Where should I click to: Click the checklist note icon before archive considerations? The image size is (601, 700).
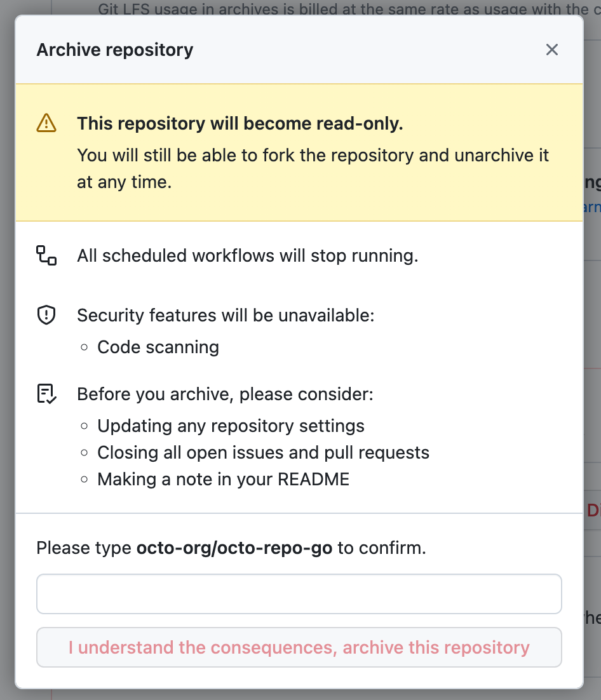point(46,394)
